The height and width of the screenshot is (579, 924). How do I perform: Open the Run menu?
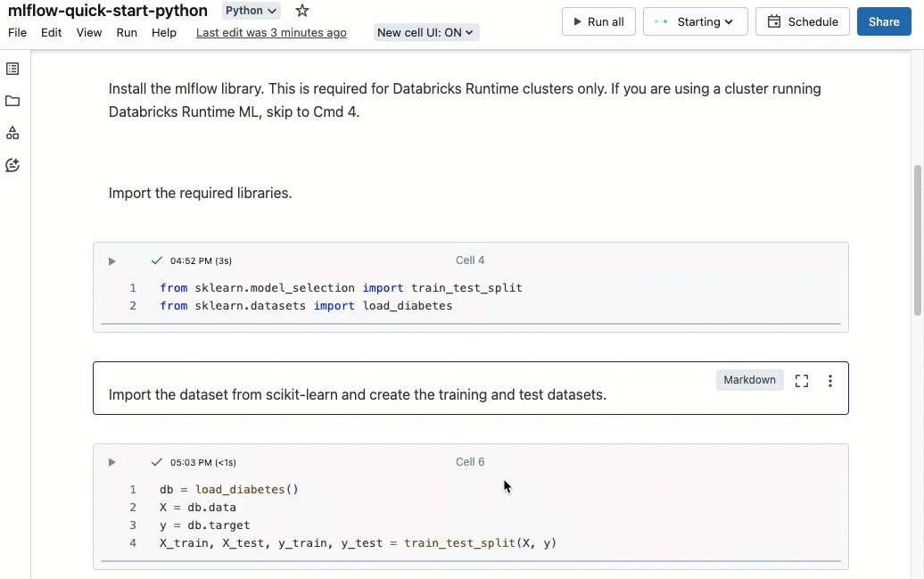pos(127,32)
